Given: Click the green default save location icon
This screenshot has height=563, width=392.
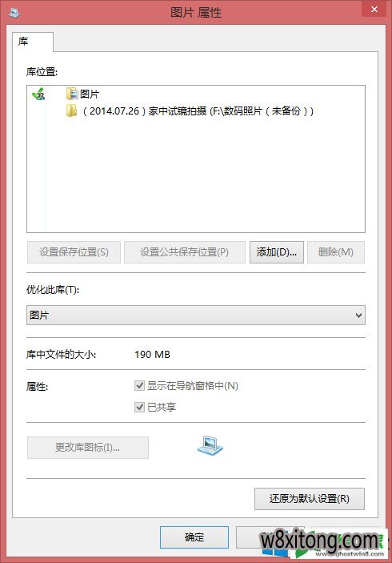Looking at the screenshot, I should coord(38,95).
